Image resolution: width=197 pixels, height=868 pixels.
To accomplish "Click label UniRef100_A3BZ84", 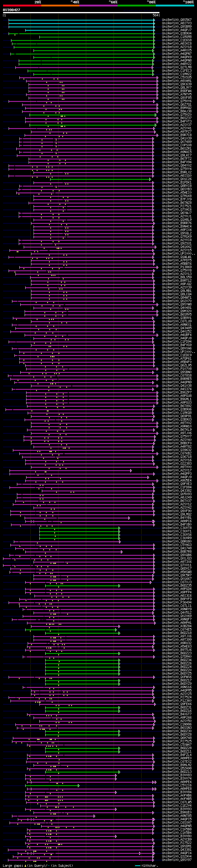I will coord(177,626).
